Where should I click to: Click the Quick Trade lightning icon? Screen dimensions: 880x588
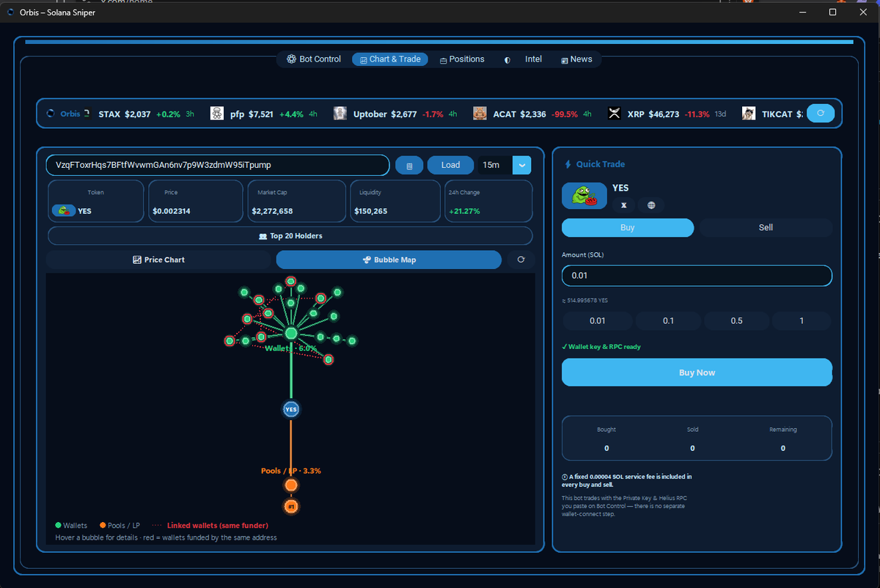coord(568,164)
